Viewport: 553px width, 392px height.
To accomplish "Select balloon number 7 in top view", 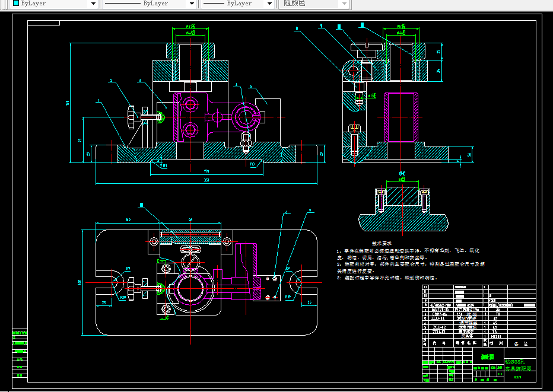I will coord(309,211).
